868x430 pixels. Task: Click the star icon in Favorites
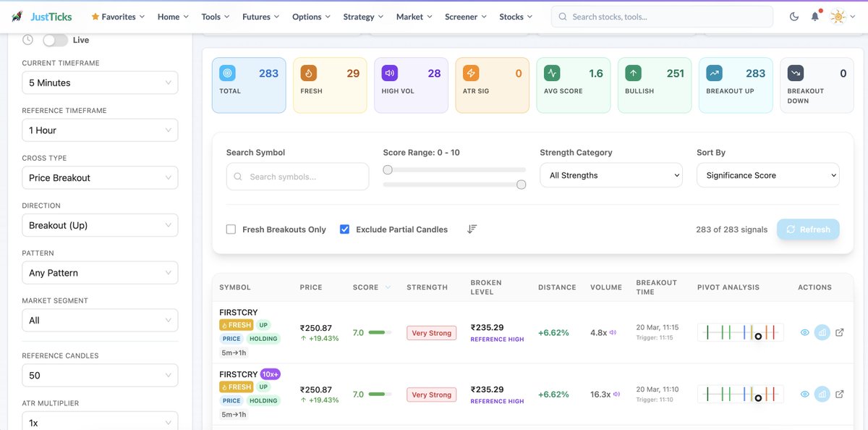[x=95, y=17]
